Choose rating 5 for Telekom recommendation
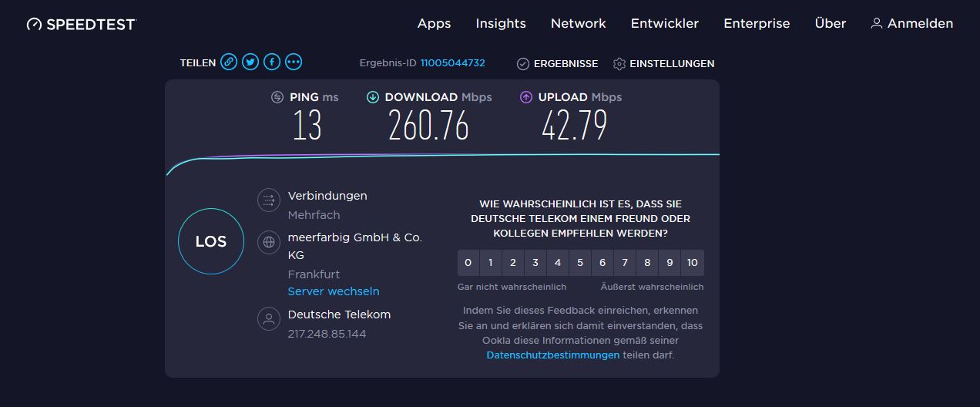980x407 pixels. click(580, 263)
